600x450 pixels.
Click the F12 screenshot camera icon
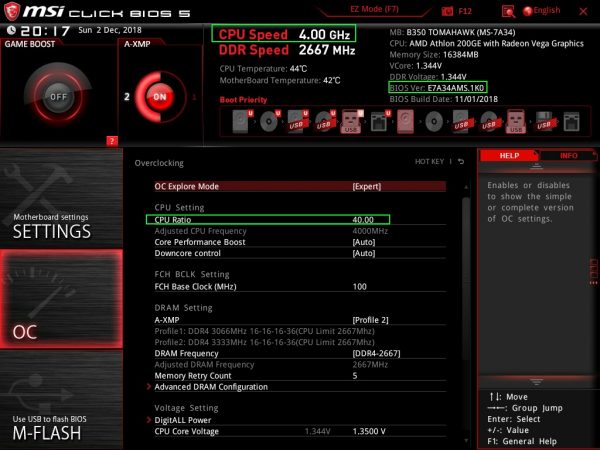click(x=447, y=11)
